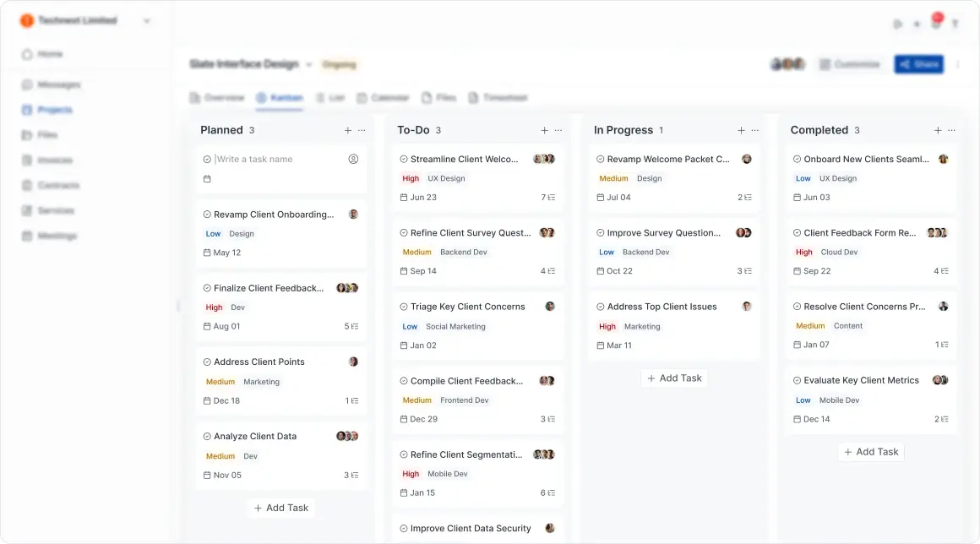Click plus icon in Completed column header

(x=938, y=131)
